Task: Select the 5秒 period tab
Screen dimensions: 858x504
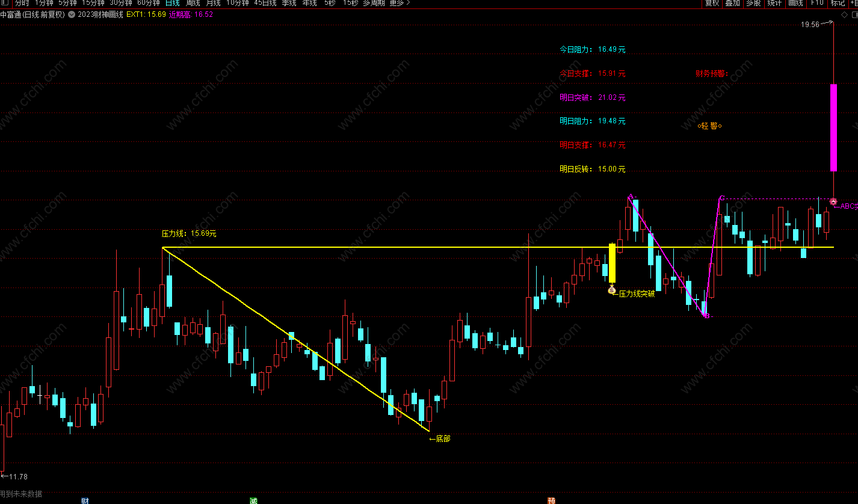Action: [x=330, y=3]
